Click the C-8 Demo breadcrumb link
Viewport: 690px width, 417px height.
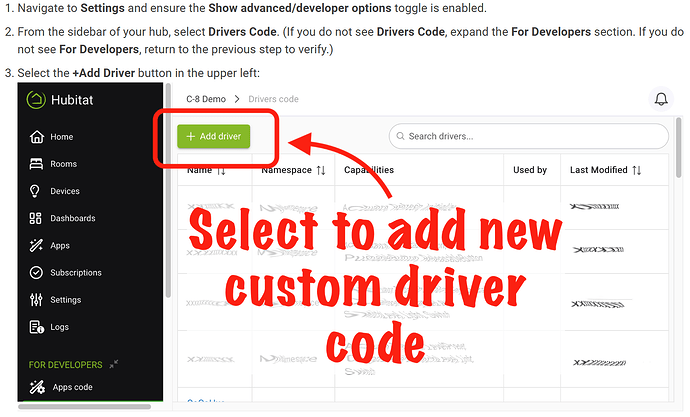coord(206,99)
